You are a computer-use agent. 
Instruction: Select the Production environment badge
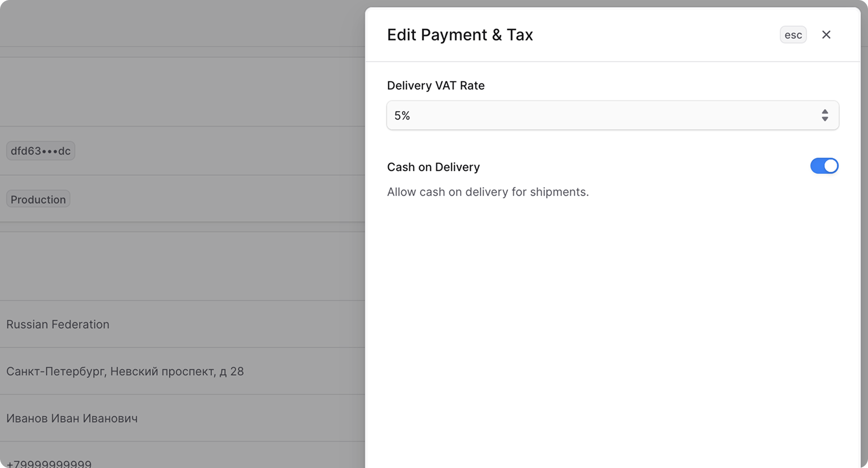pos(38,199)
